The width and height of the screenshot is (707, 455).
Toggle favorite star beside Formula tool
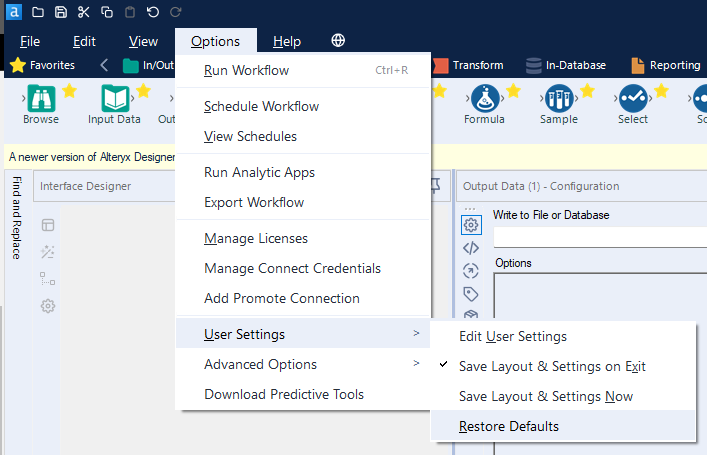click(x=513, y=91)
